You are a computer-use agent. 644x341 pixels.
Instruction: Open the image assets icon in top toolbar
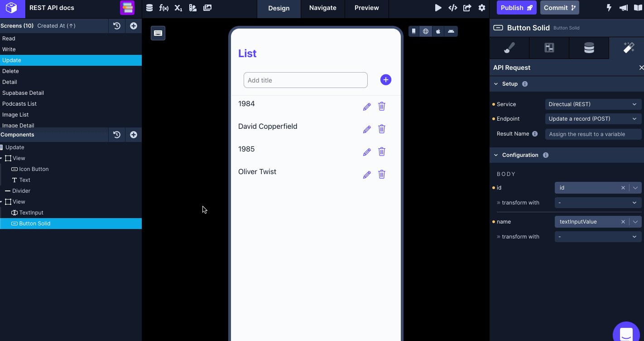tap(207, 8)
